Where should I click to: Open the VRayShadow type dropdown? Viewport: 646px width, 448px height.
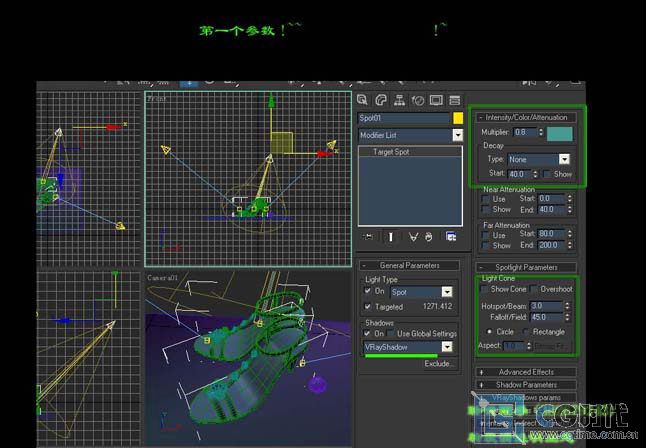[x=446, y=347]
